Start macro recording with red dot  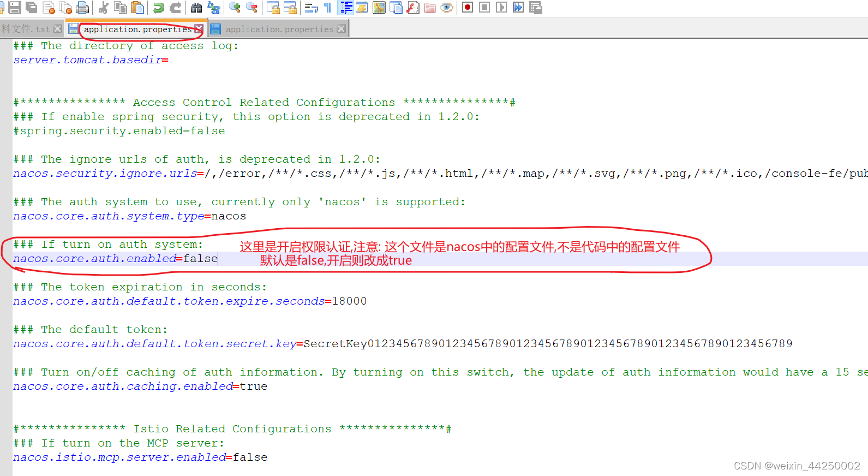468,8
